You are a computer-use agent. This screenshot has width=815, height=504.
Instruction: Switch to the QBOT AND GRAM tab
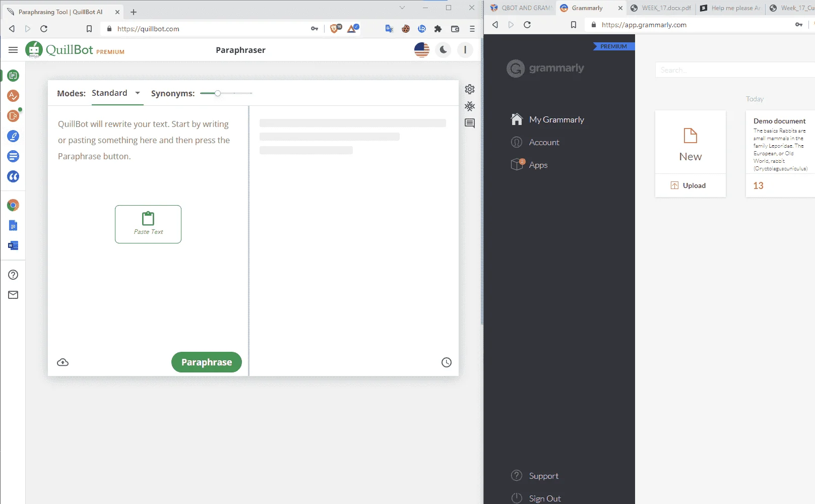pos(521,8)
